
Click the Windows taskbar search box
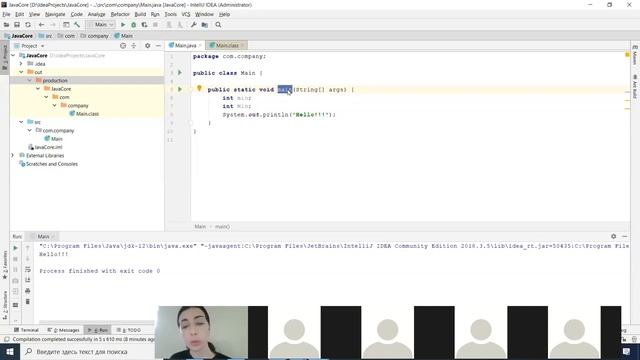(88, 351)
